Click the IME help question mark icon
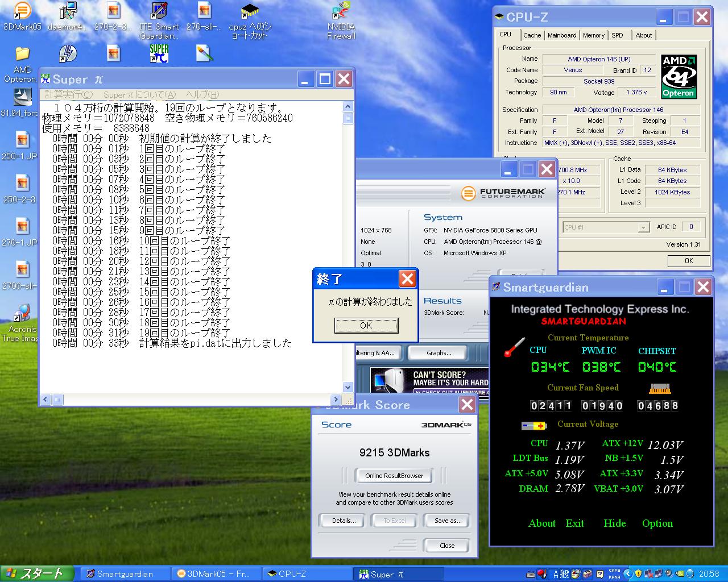Viewport: 728px width, 582px height. (x=600, y=574)
